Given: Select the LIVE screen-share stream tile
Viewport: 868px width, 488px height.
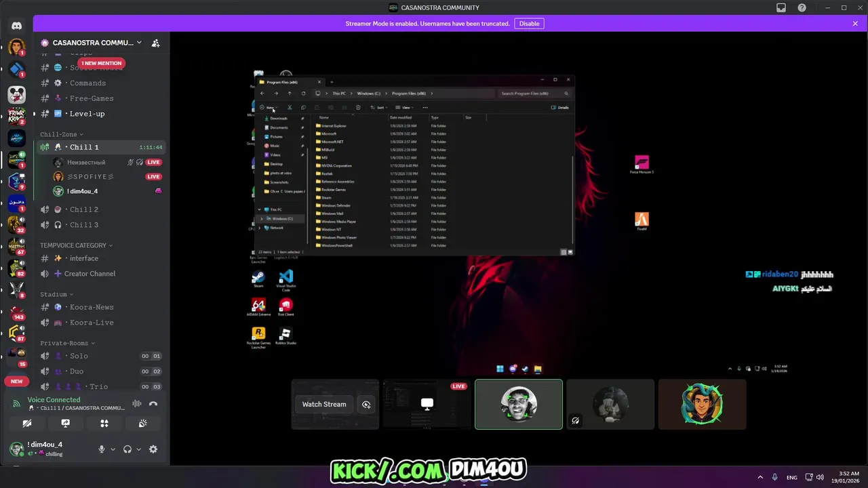Looking at the screenshot, I should coord(427,405).
